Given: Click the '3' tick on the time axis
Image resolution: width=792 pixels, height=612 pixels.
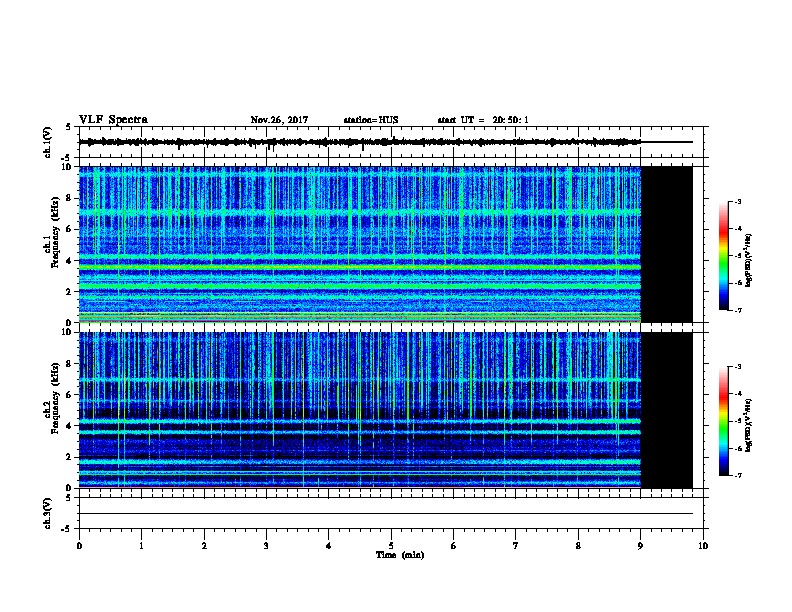Looking at the screenshot, I should (x=266, y=546).
